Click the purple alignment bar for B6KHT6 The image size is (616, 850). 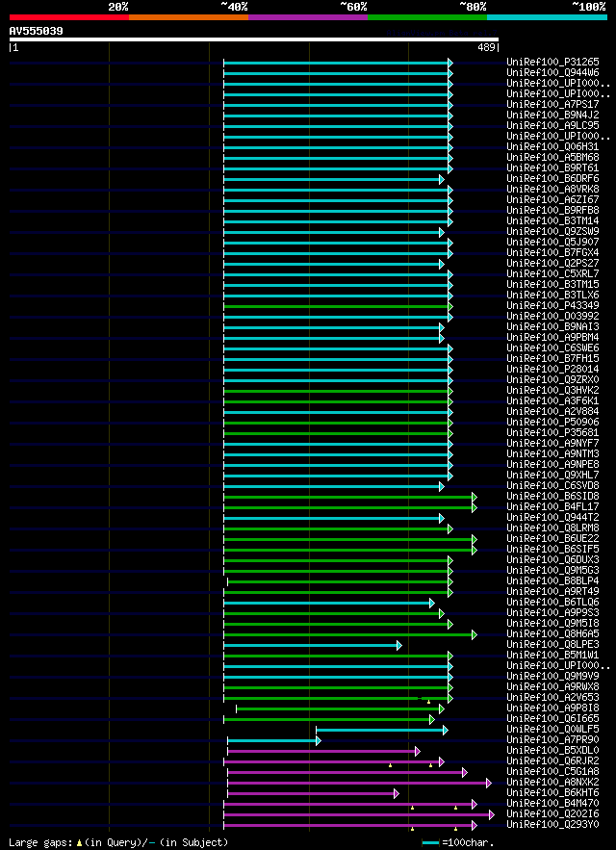click(313, 793)
